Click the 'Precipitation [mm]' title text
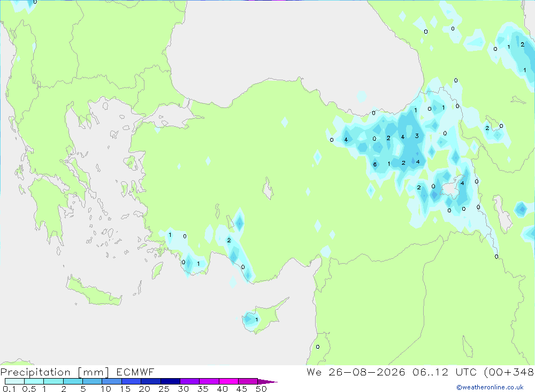535x392 pixels. tap(55, 372)
